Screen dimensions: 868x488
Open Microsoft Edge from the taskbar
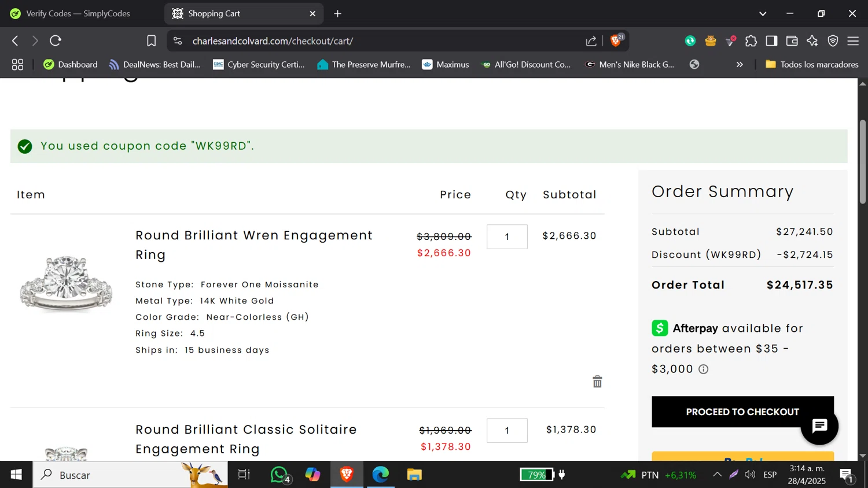pyautogui.click(x=380, y=475)
